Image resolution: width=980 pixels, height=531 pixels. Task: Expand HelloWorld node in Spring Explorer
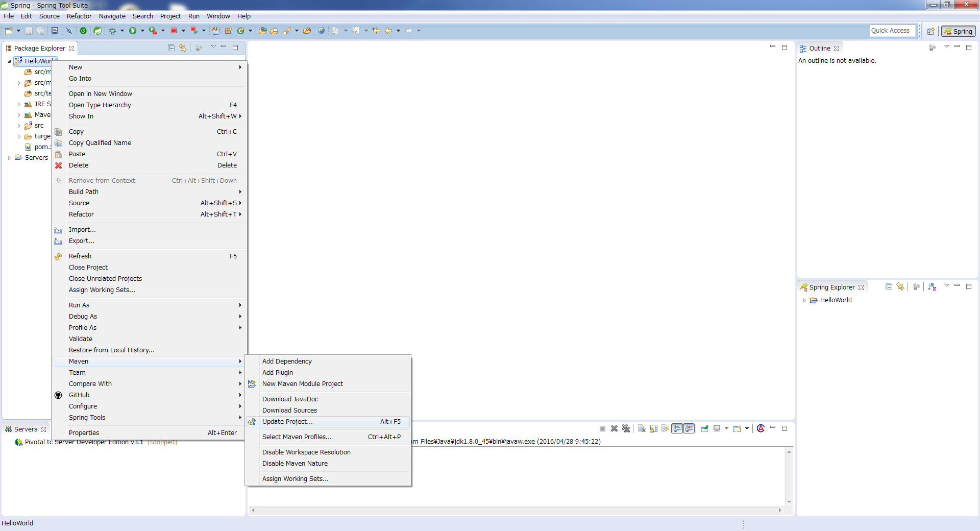[x=804, y=300]
